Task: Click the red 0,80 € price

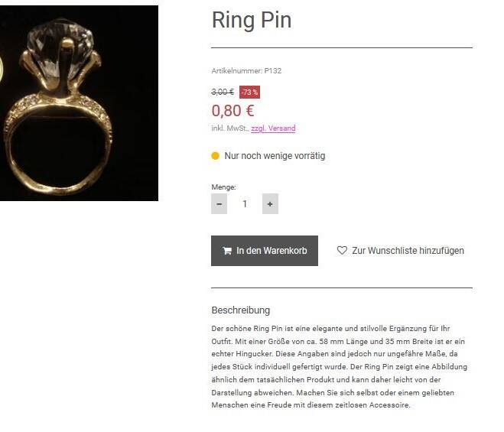Action: pos(233,111)
